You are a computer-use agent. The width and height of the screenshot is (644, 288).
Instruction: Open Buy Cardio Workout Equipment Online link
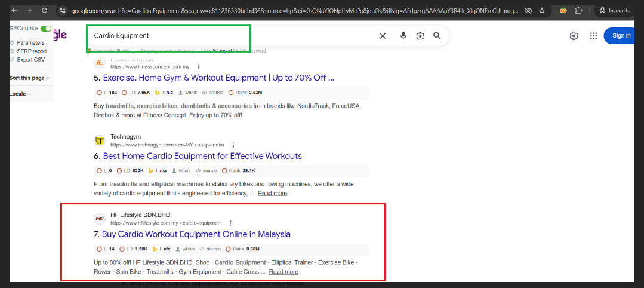tap(196, 234)
